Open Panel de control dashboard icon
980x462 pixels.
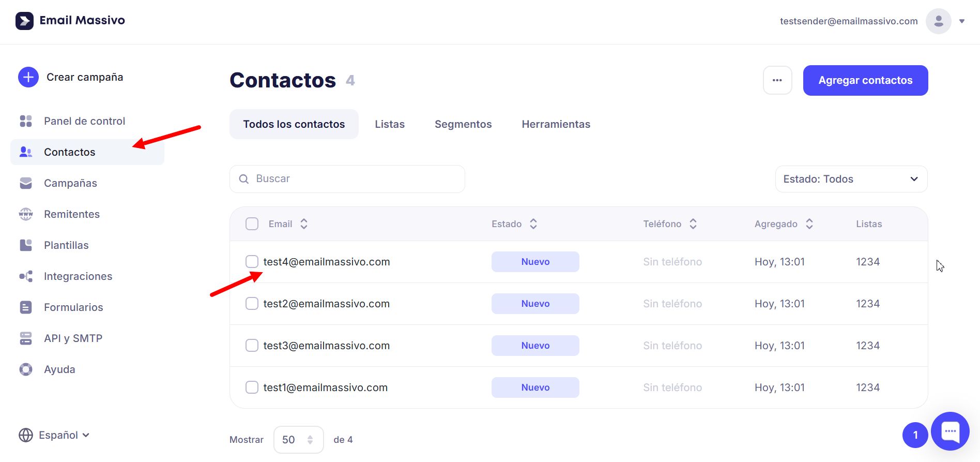26,121
